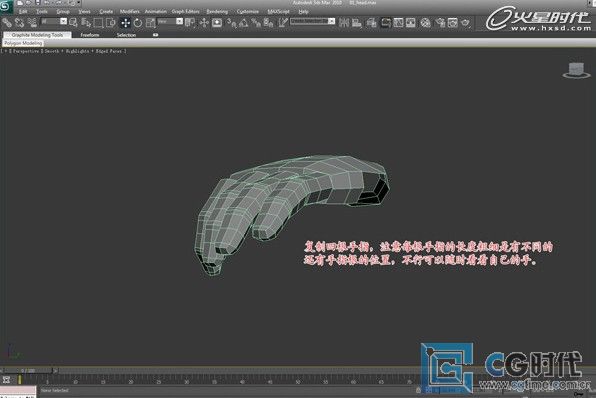596x398 pixels.
Task: Click the Select and Manipulate tool
Action: [x=204, y=23]
